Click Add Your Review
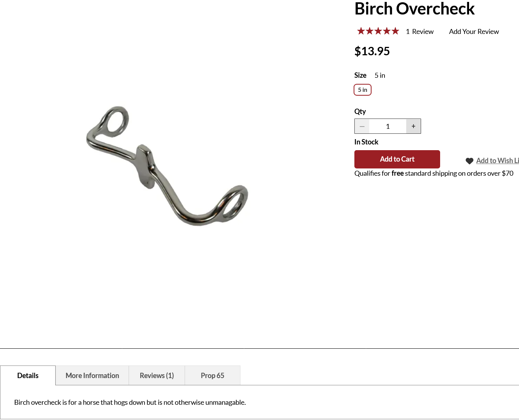 (474, 32)
